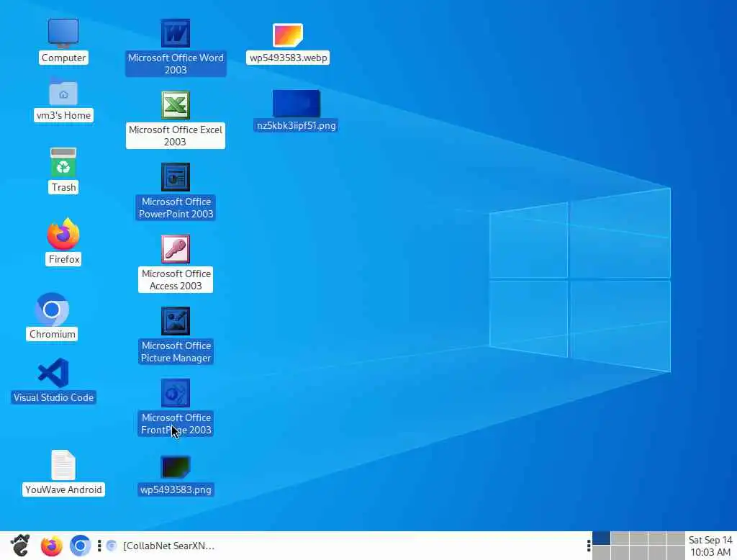The image size is (737, 560).
Task: Click the handle beside workspace switcher
Action: 589,546
